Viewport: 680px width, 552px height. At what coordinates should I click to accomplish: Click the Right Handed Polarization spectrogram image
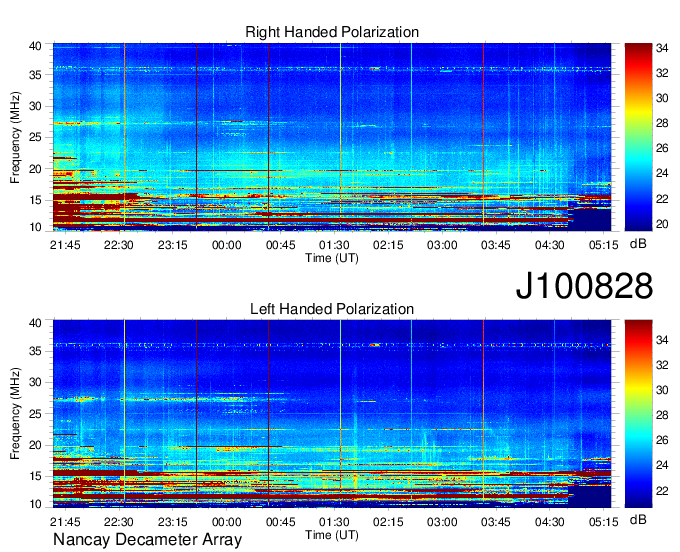(332, 137)
